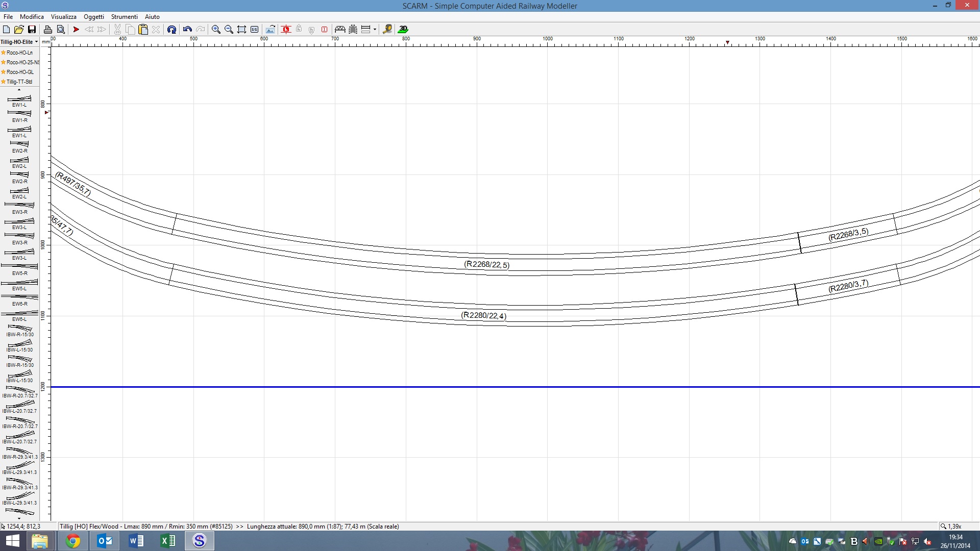Viewport: 980px width, 551px height.
Task: Open Excel from taskbar
Action: point(168,541)
